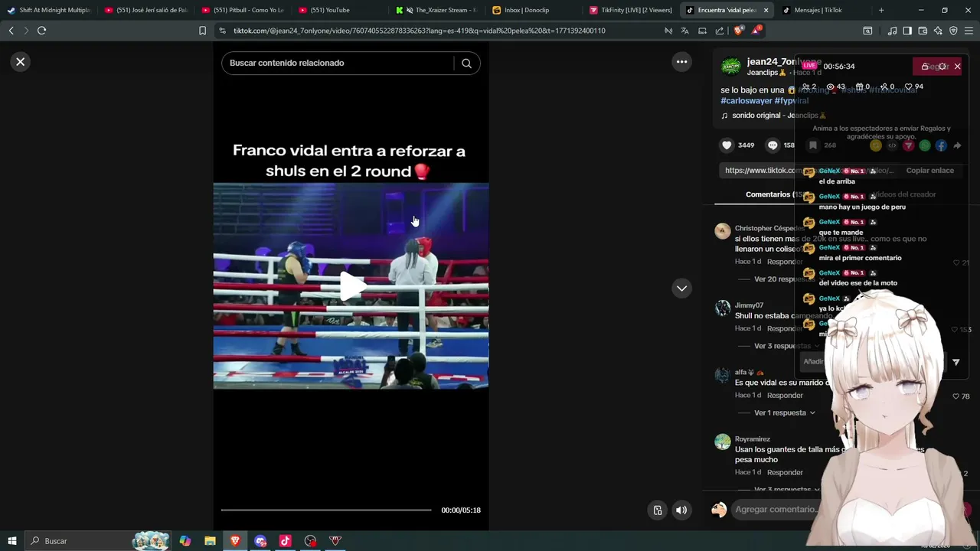980x551 pixels.
Task: Toggle the lock icon on live overlay
Action: click(x=925, y=67)
